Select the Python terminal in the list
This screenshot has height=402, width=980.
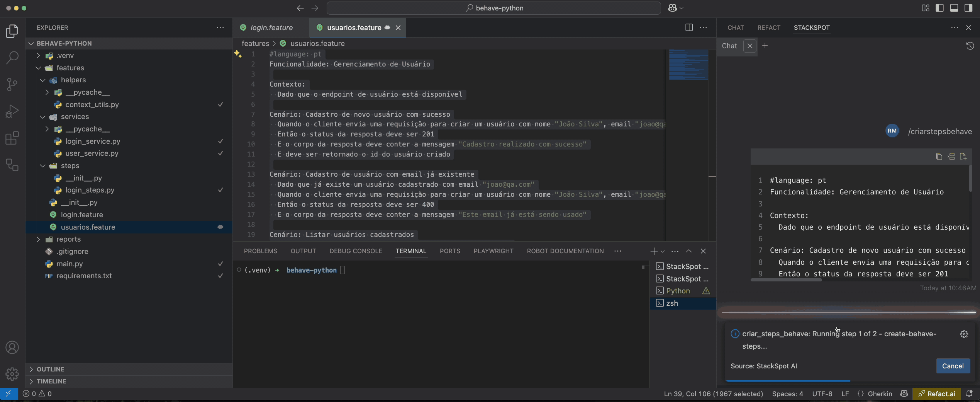[683, 291]
